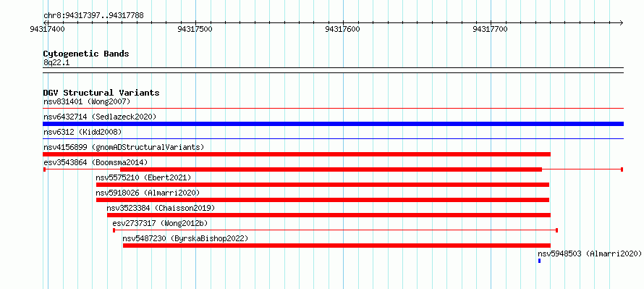Select the nsv6432714 (Sedlazeck2020) blue bar
The width and height of the screenshot is (644, 289).
(333, 124)
